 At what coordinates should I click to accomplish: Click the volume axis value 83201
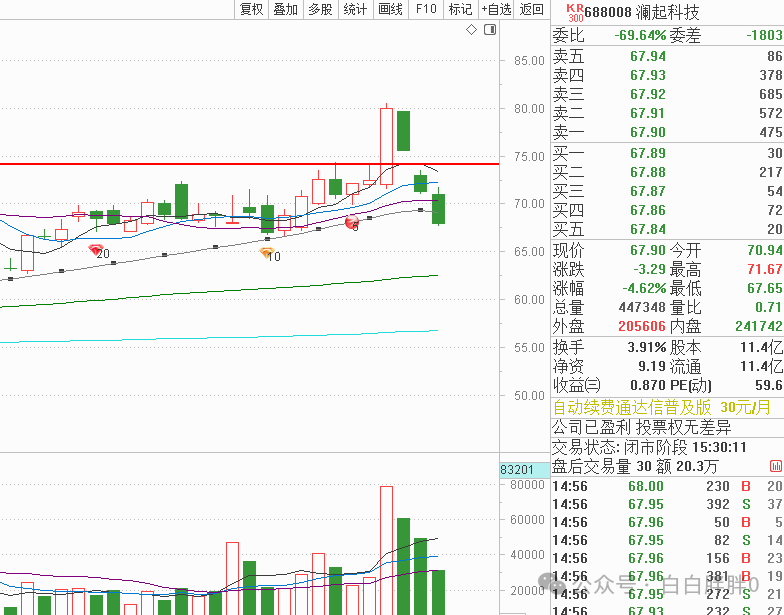pos(517,470)
